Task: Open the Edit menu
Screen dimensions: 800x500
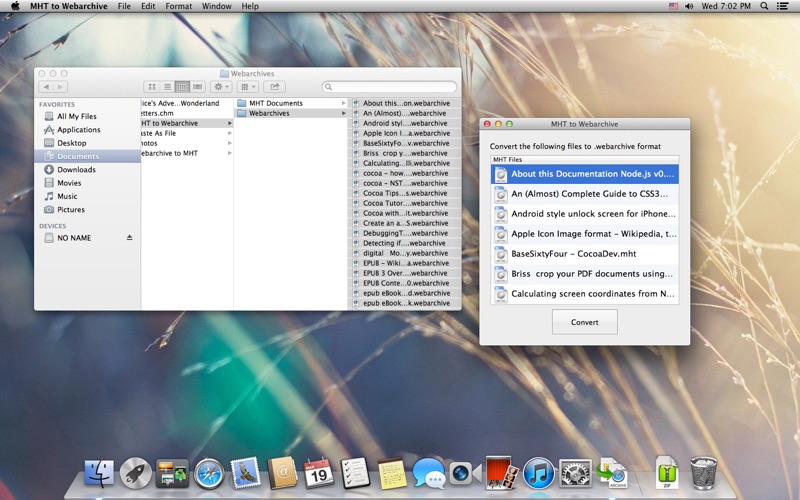Action: tap(148, 6)
